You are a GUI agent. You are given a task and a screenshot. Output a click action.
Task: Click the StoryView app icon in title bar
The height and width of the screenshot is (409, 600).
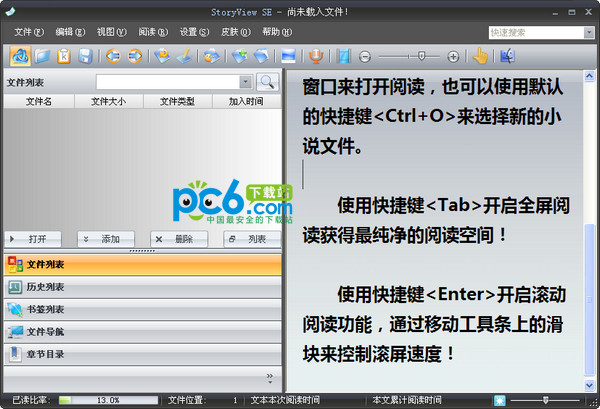(10, 11)
